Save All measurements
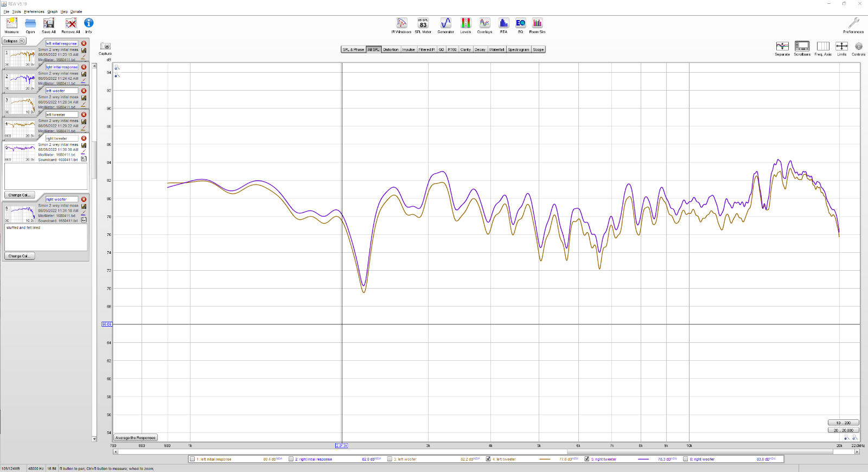Screen dimensions: 868x472 point(49,25)
